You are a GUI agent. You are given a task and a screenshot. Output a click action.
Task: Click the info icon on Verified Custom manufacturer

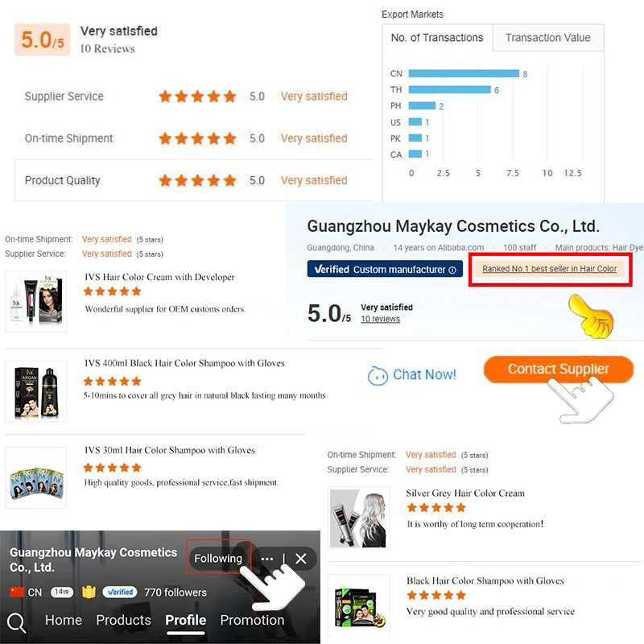pyautogui.click(x=452, y=270)
